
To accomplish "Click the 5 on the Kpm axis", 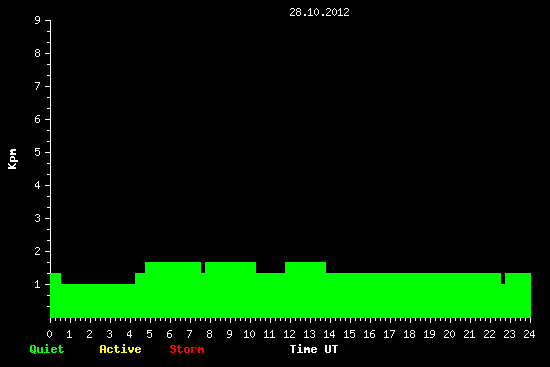I will [x=38, y=152].
